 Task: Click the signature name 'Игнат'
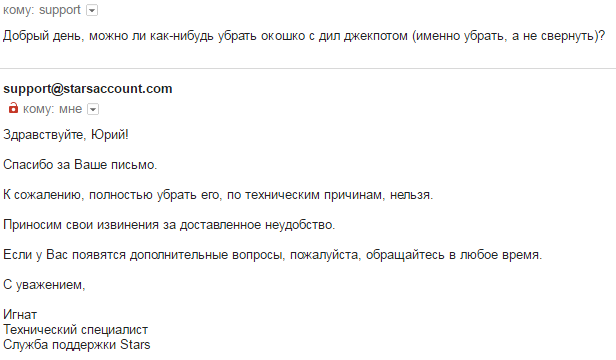(x=20, y=315)
